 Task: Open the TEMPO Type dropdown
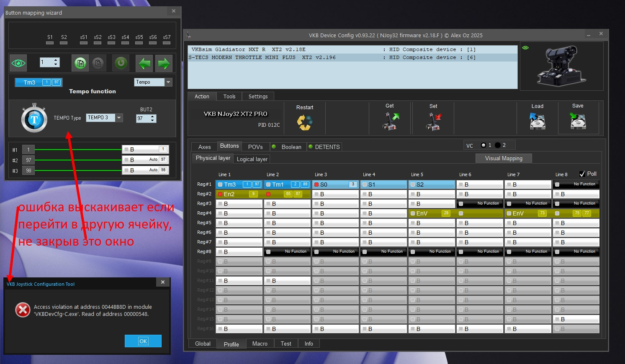119,118
